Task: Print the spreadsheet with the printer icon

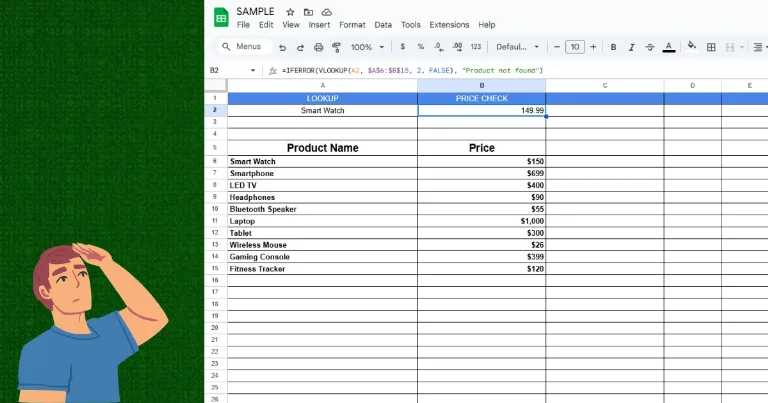Action: pos(319,47)
